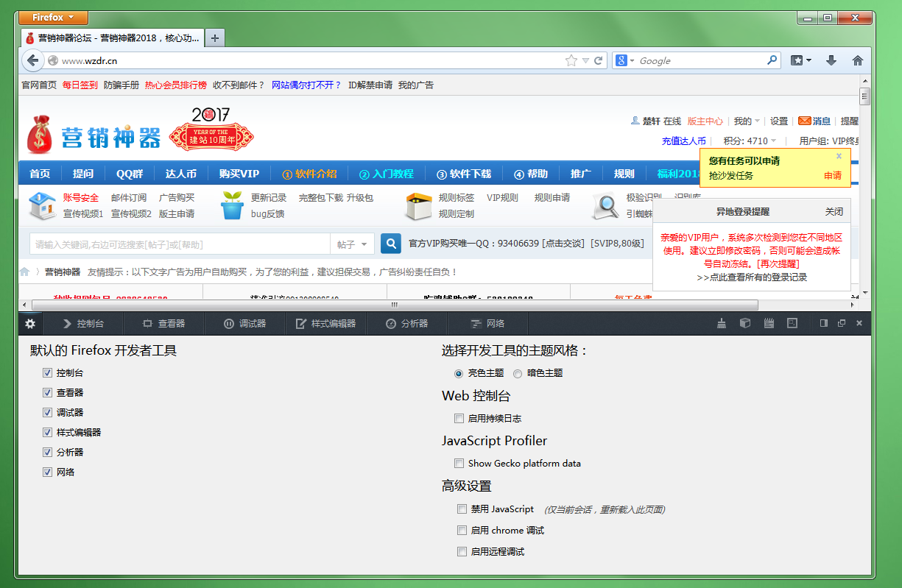Viewport: 902px width, 588px height.
Task: Check the 启用持续日志 option
Action: 459,419
